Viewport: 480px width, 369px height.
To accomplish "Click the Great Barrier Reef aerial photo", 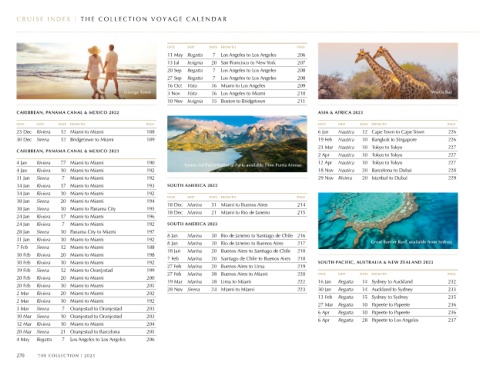I will coord(388,221).
